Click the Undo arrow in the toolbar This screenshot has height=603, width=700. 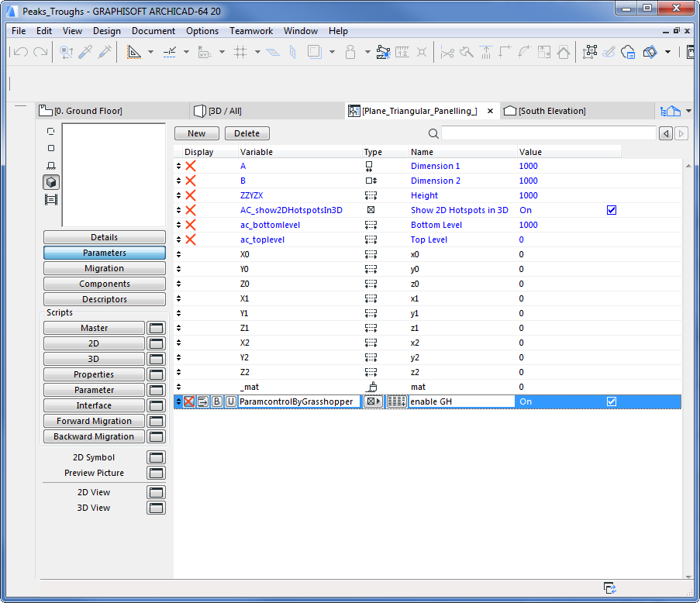[x=20, y=52]
